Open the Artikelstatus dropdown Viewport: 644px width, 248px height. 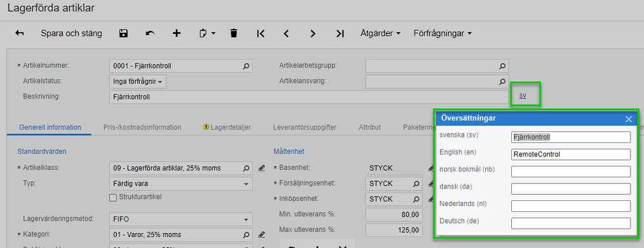pos(137,82)
